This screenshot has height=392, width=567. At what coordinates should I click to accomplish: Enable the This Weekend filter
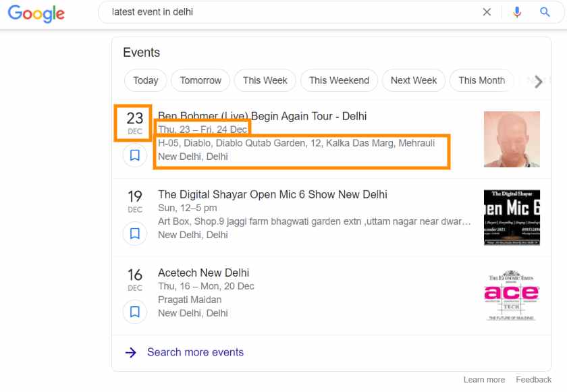tap(339, 80)
